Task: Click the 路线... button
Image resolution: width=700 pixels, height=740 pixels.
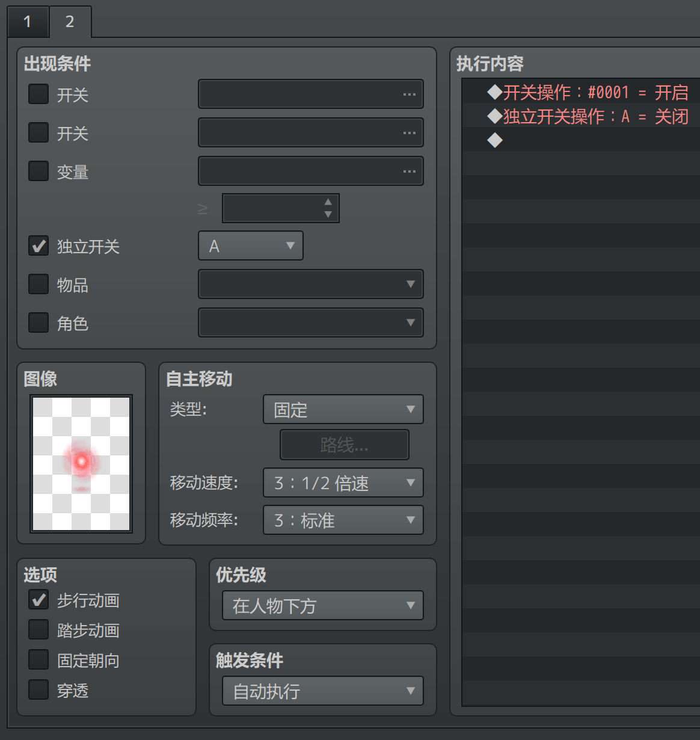Action: pyautogui.click(x=345, y=445)
